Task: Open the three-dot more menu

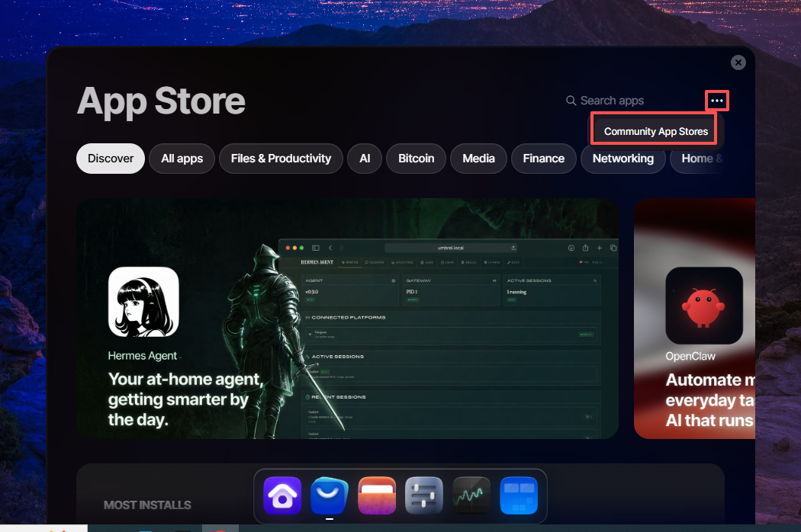Action: coord(717,101)
